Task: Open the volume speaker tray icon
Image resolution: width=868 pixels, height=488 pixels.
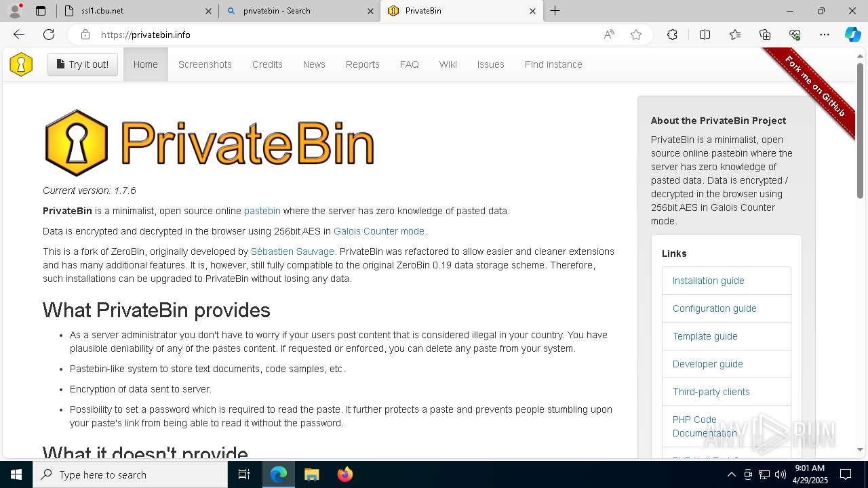Action: click(x=780, y=474)
